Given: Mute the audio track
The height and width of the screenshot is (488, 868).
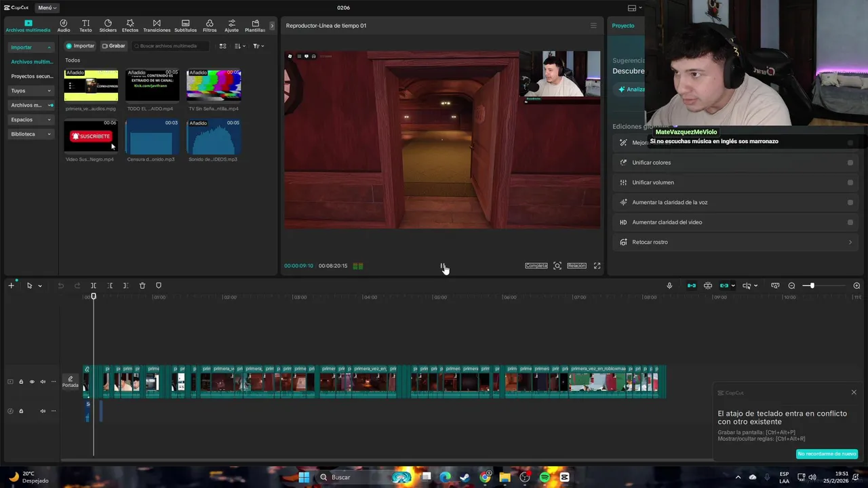Looking at the screenshot, I should [43, 411].
